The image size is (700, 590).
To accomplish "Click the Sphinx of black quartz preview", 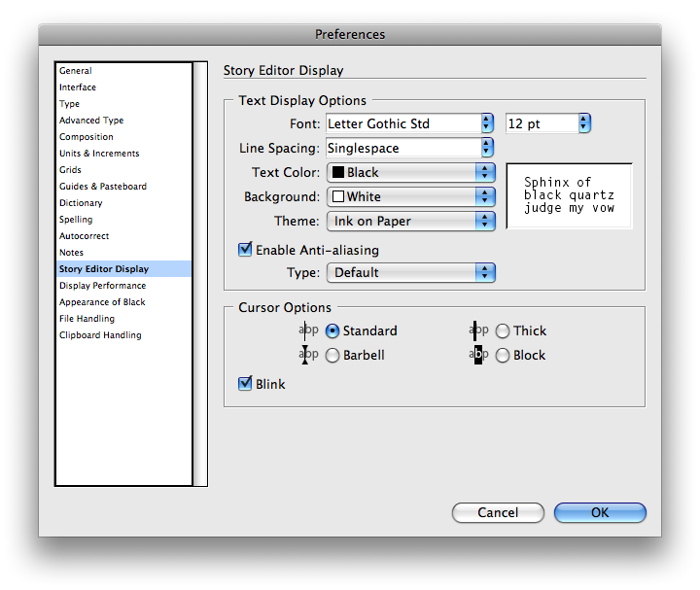I will [569, 195].
